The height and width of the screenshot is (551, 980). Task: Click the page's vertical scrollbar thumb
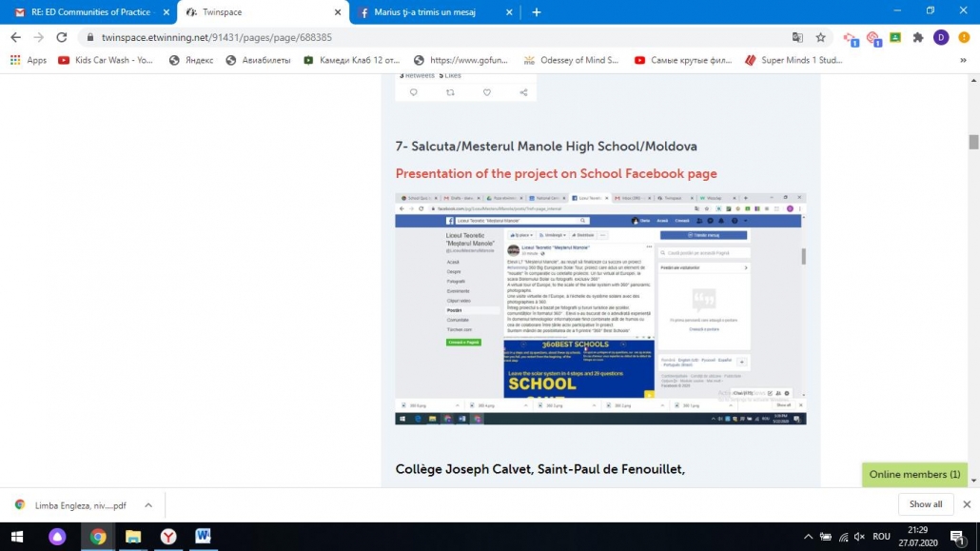973,142
